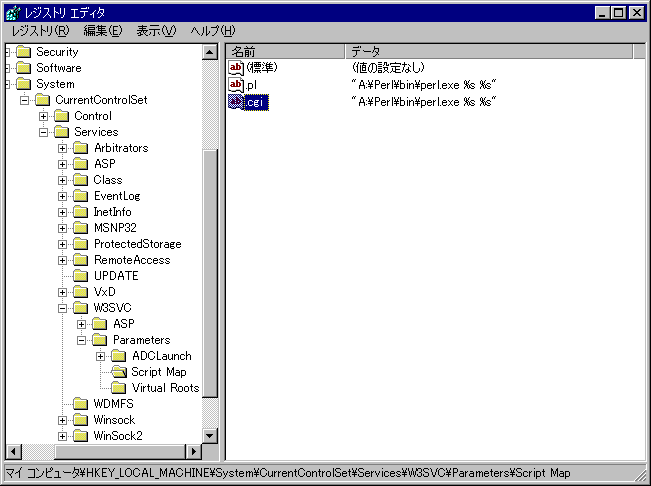Select the WinSock2 tree label
The width and height of the screenshot is (651, 486).
tap(118, 436)
